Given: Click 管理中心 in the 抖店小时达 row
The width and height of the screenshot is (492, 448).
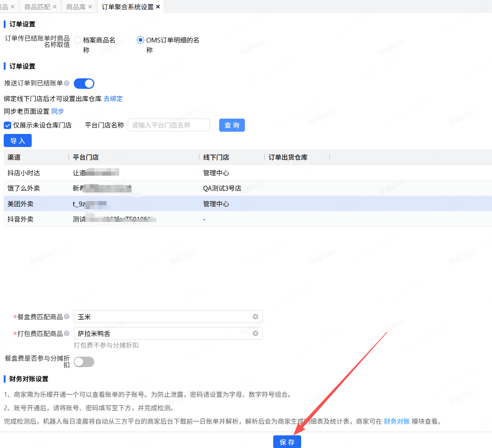Looking at the screenshot, I should [216, 173].
